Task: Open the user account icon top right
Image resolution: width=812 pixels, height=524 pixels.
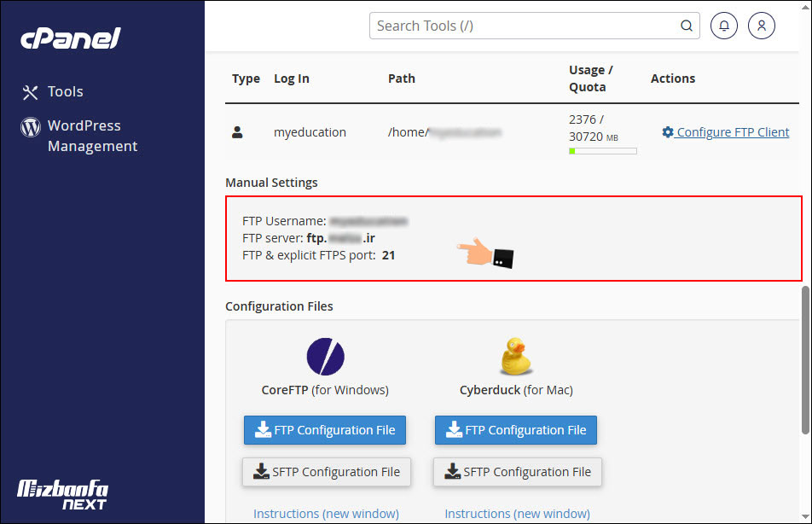Action: (761, 26)
